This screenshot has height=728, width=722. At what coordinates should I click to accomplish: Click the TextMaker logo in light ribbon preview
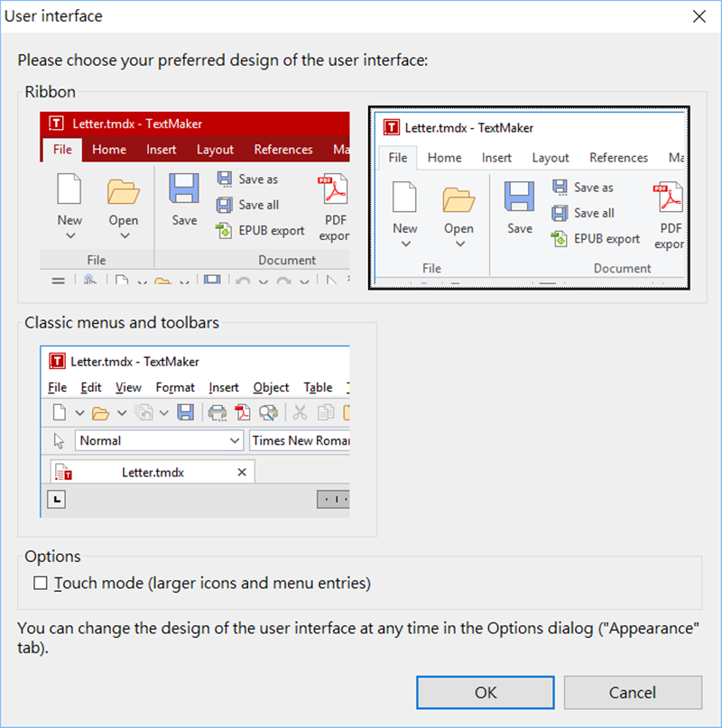click(392, 127)
